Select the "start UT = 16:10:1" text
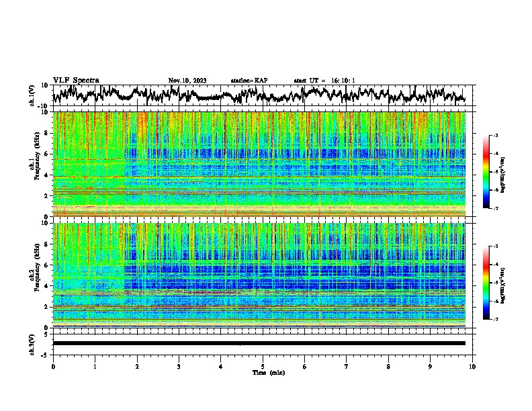This screenshot has width=532, height=411. click(324, 81)
